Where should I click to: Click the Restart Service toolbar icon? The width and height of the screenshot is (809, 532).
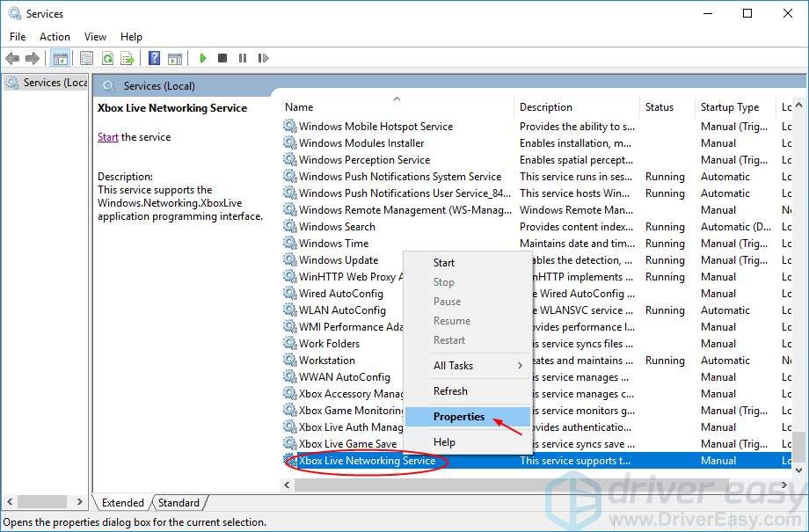tap(261, 58)
